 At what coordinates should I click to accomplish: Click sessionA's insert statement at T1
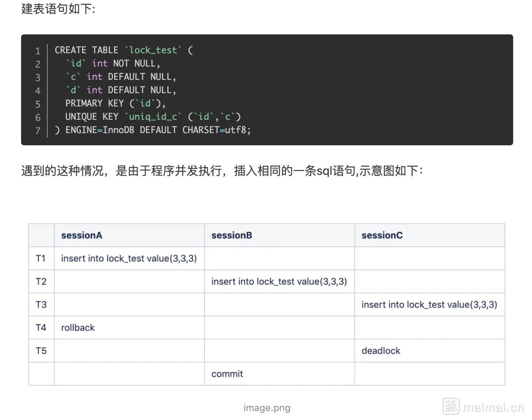(129, 258)
